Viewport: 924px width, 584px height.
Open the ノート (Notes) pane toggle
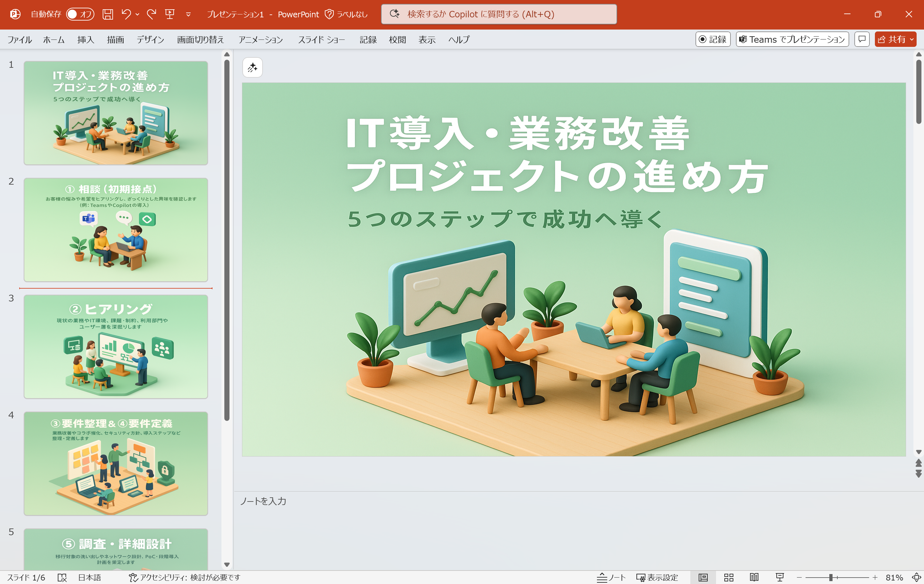pos(610,577)
